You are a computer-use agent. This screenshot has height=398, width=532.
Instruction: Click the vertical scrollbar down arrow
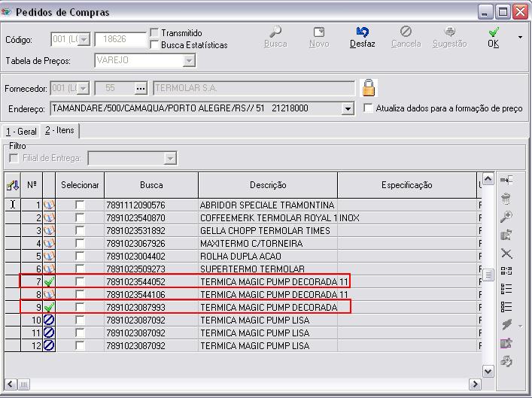[488, 371]
